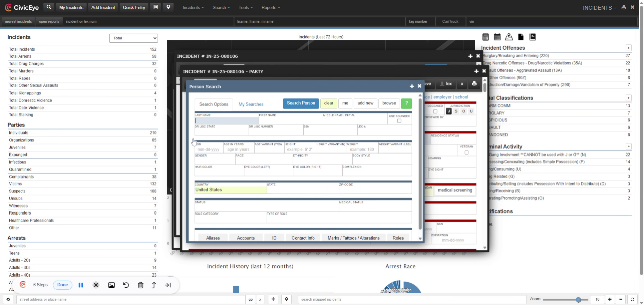Select jurisdiction U toggle

click(x=471, y=111)
